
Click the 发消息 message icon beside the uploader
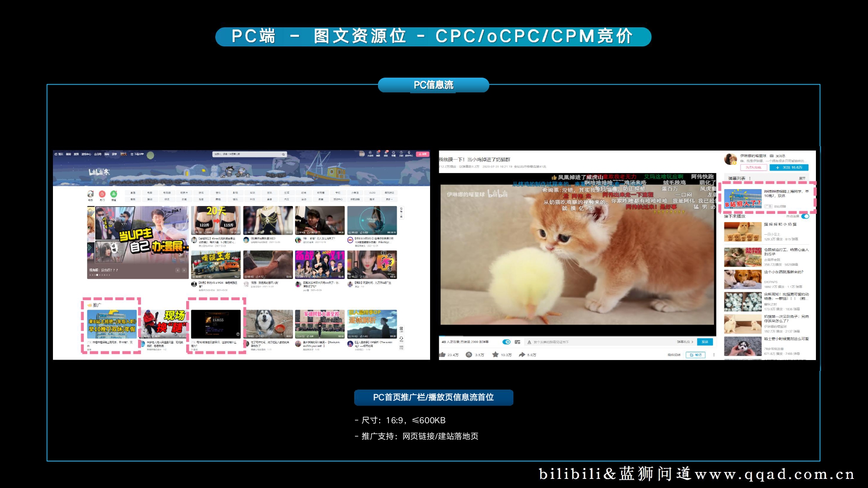[772, 156]
